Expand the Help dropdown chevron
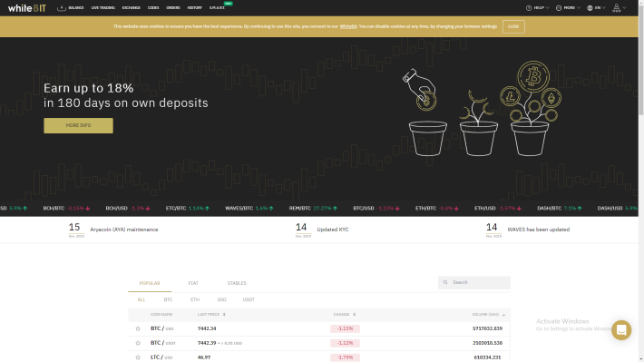644x362 pixels. click(548, 8)
